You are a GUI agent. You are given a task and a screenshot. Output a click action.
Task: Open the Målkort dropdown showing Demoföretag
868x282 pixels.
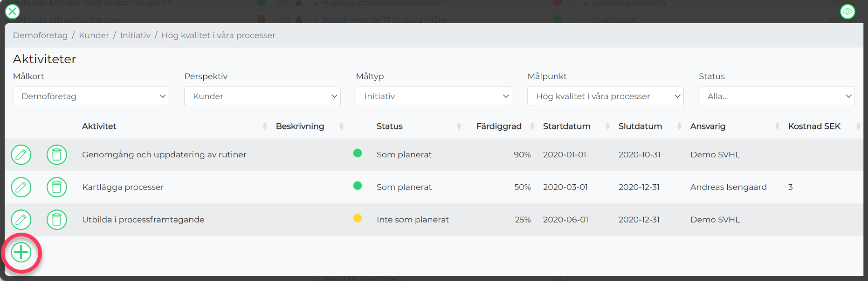91,96
